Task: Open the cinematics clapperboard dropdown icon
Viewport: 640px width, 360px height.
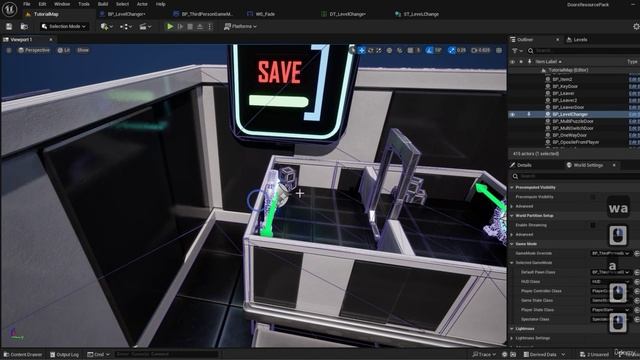Action: 145,27
